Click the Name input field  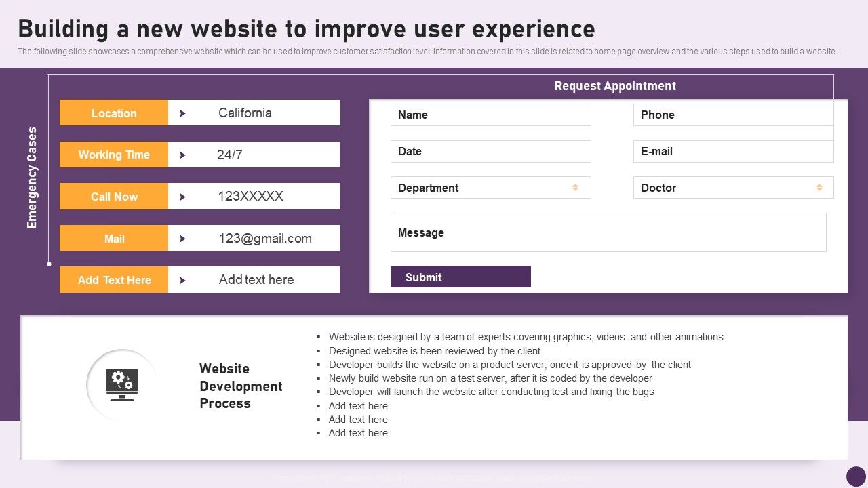tap(490, 115)
